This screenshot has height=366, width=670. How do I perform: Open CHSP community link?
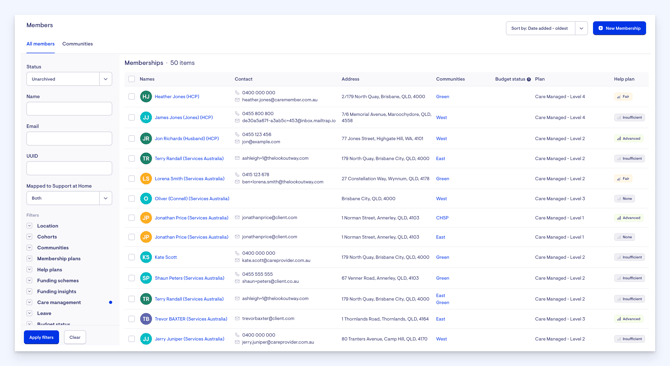click(x=442, y=218)
